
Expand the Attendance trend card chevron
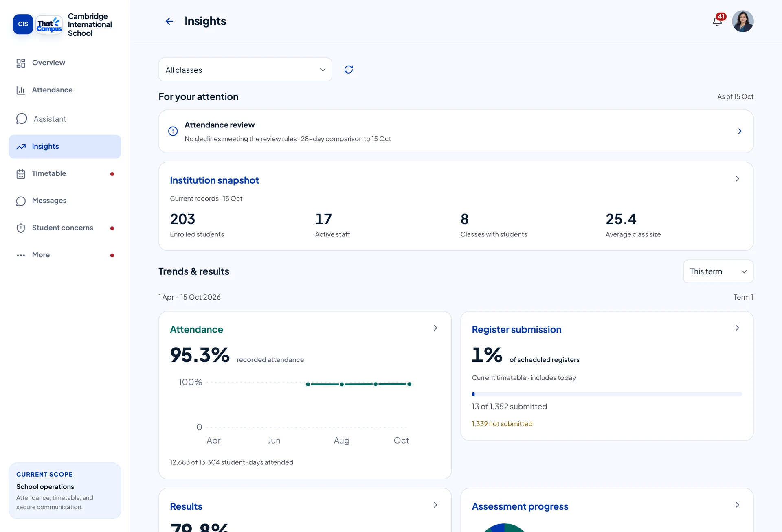click(x=435, y=328)
